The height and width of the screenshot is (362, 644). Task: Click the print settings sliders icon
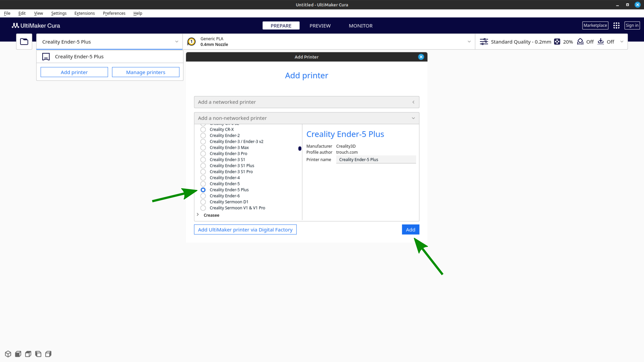tap(484, 42)
